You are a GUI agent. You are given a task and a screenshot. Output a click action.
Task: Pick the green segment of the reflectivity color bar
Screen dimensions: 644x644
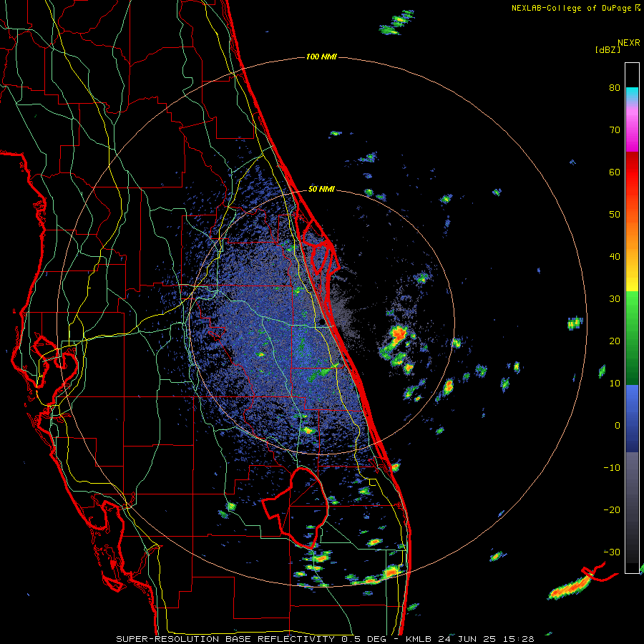[632, 338]
